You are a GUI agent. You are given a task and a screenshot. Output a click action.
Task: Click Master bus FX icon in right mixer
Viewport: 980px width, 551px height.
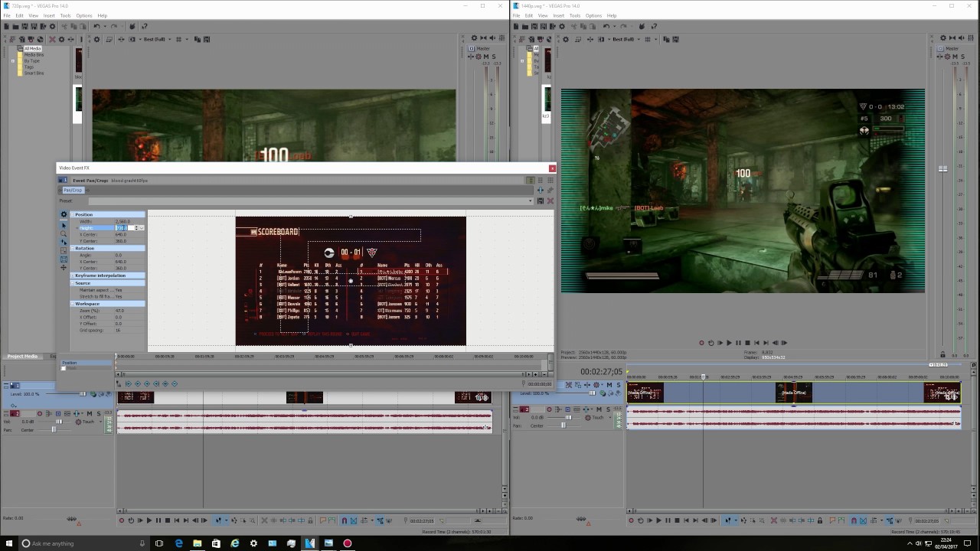click(947, 57)
